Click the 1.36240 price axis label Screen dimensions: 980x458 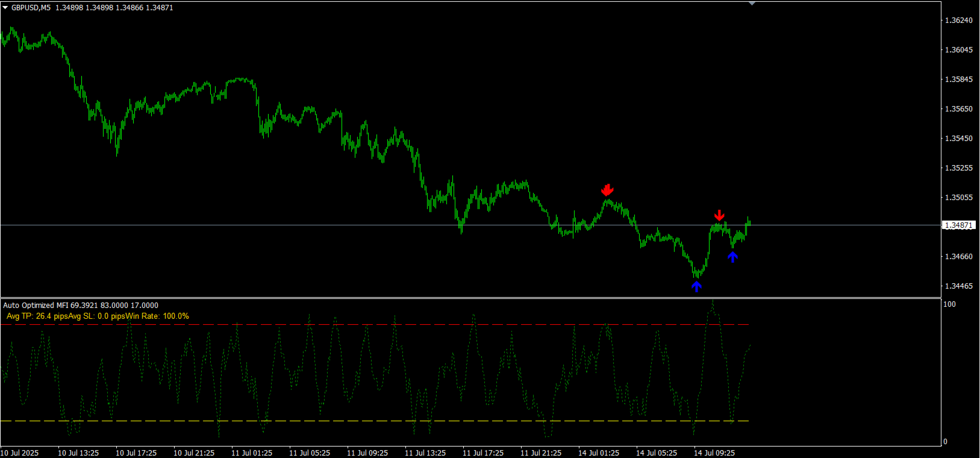[958, 20]
